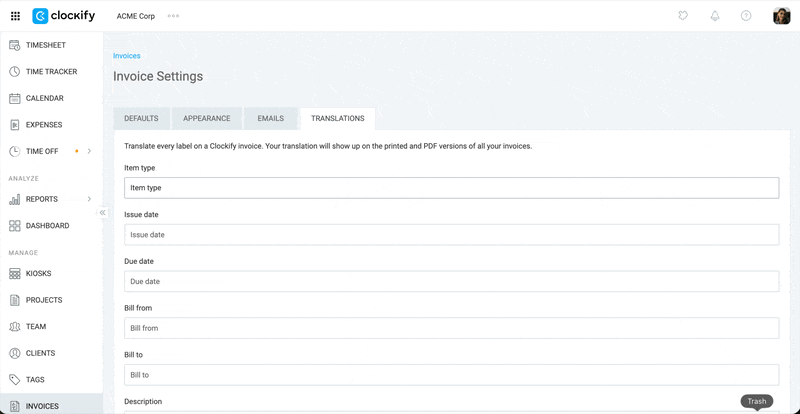
Task: Expand the Reports submenu arrow
Action: (89, 199)
